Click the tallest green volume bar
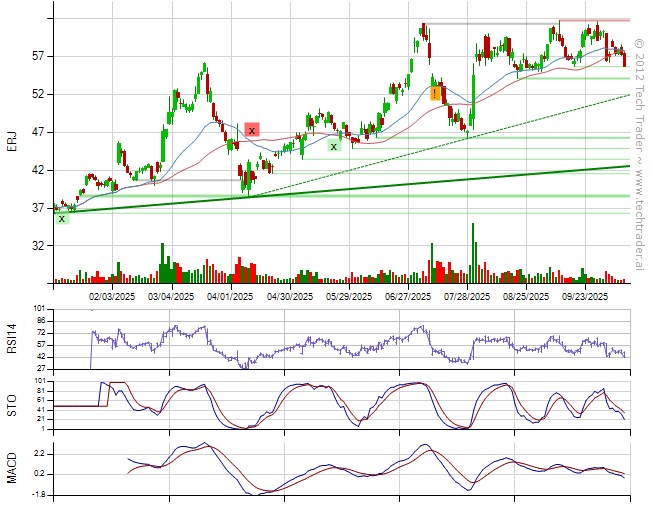Image resolution: width=657 pixels, height=514 pixels. tap(473, 253)
